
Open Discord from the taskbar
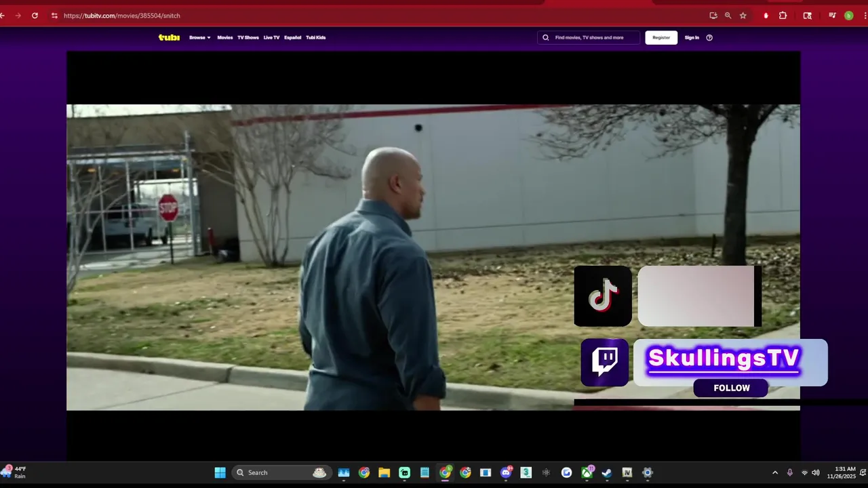[506, 472]
